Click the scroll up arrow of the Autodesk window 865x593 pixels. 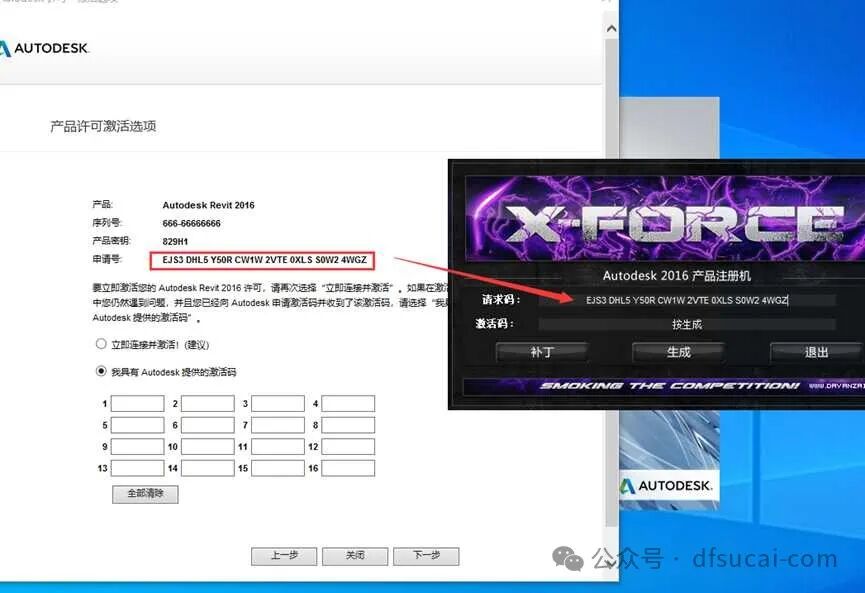(611, 29)
